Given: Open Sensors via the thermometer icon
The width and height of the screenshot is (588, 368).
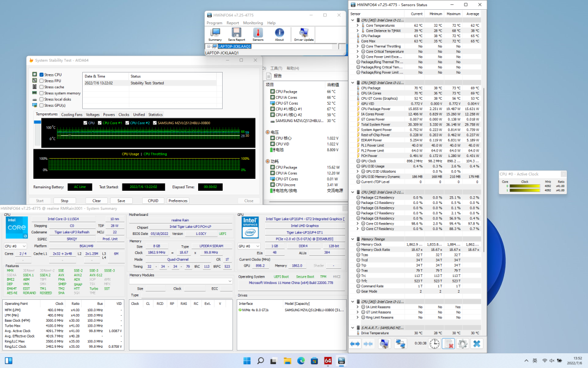Looking at the screenshot, I should pyautogui.click(x=258, y=33).
